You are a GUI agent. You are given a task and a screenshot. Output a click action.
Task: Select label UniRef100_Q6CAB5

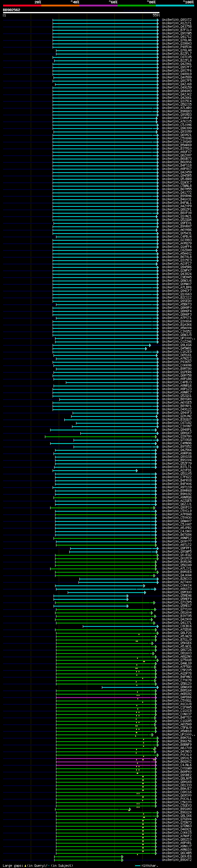tap(177, 853)
